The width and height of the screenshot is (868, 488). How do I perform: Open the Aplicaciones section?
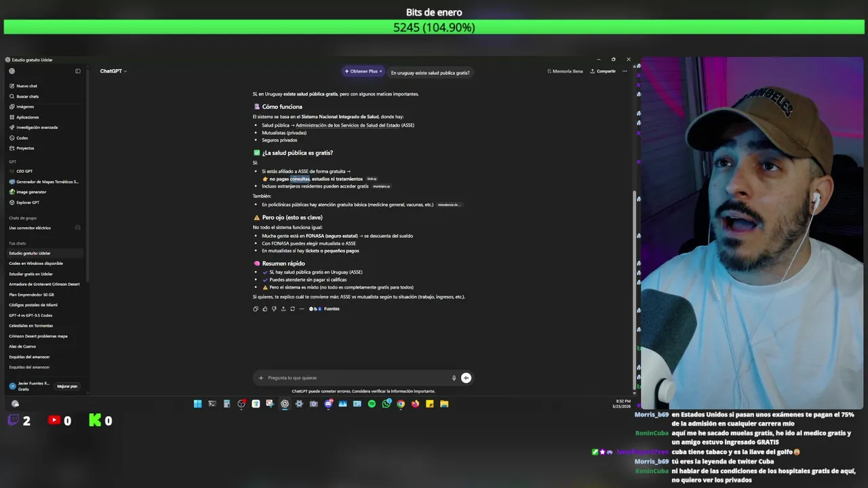point(28,117)
